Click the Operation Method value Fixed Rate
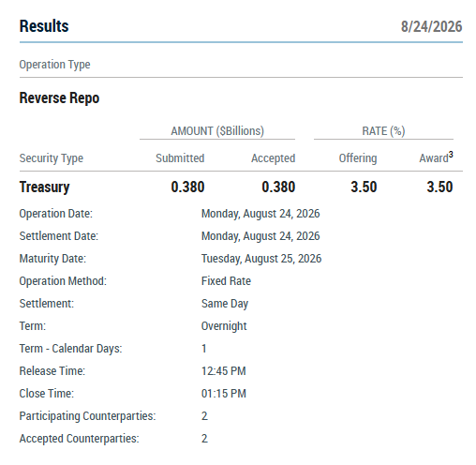Image resolution: width=476 pixels, height=465 pixels. (226, 281)
